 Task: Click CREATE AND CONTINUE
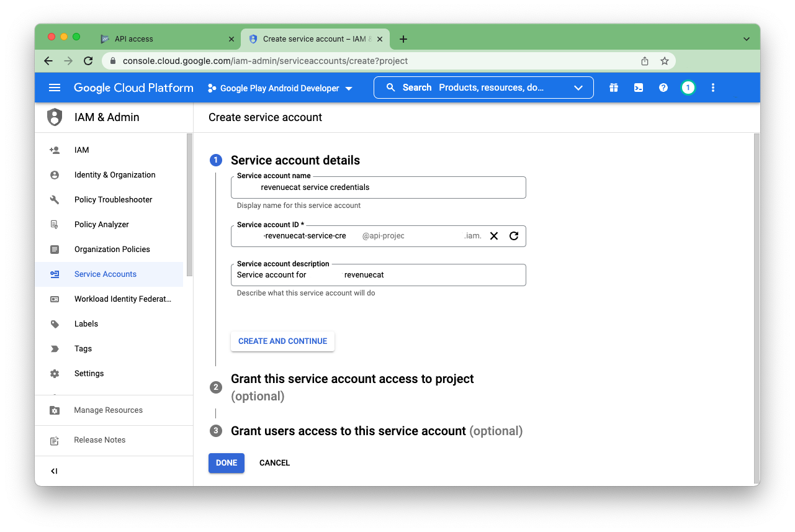click(x=282, y=341)
